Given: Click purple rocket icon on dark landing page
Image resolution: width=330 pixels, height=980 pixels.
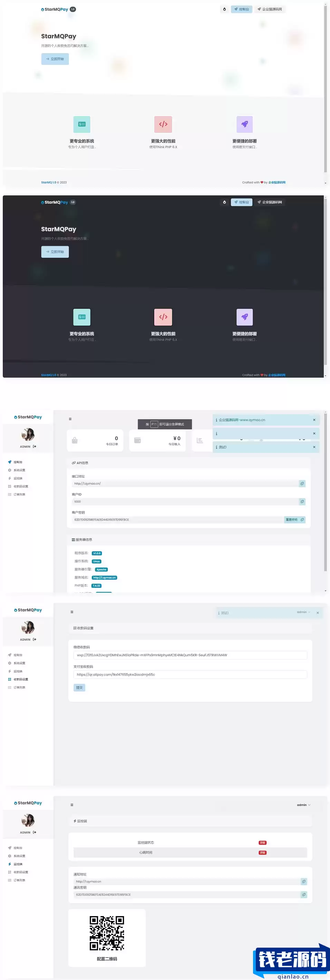Looking at the screenshot, I should point(245,317).
